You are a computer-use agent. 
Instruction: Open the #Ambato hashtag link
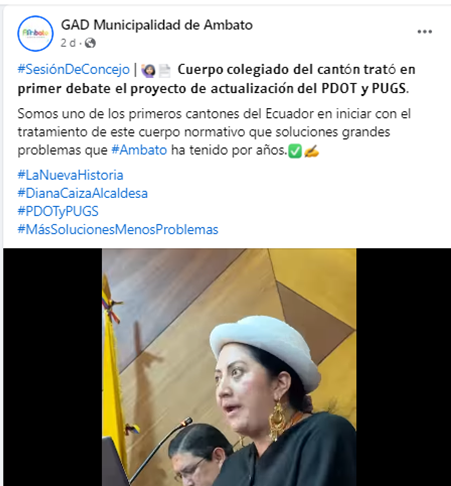pyautogui.click(x=139, y=150)
